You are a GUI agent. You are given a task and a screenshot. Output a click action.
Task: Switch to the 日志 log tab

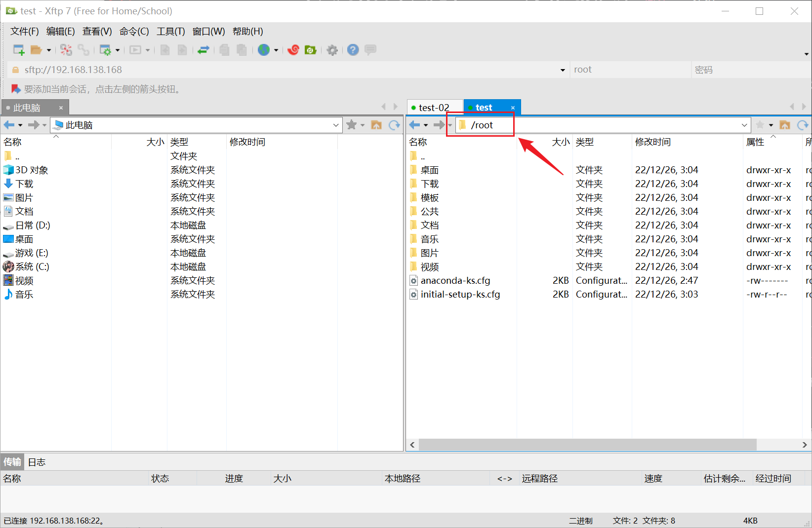pos(37,462)
